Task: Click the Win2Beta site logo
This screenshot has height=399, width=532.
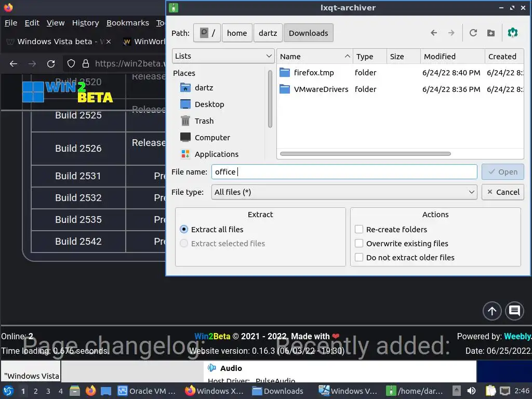Action: click(68, 91)
